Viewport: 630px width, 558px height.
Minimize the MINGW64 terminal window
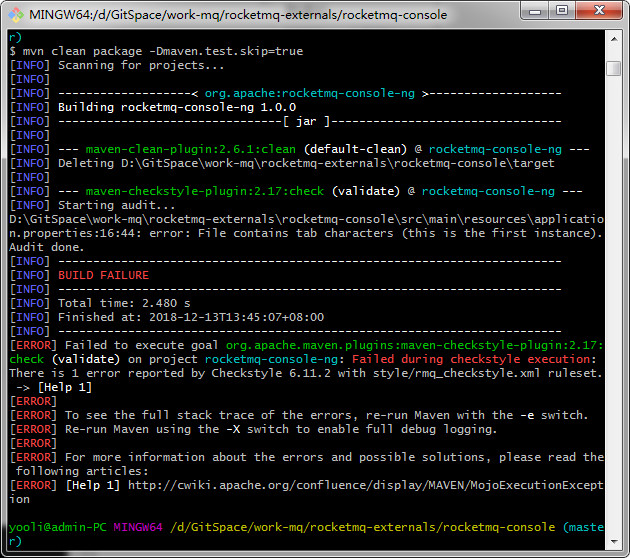point(535,11)
